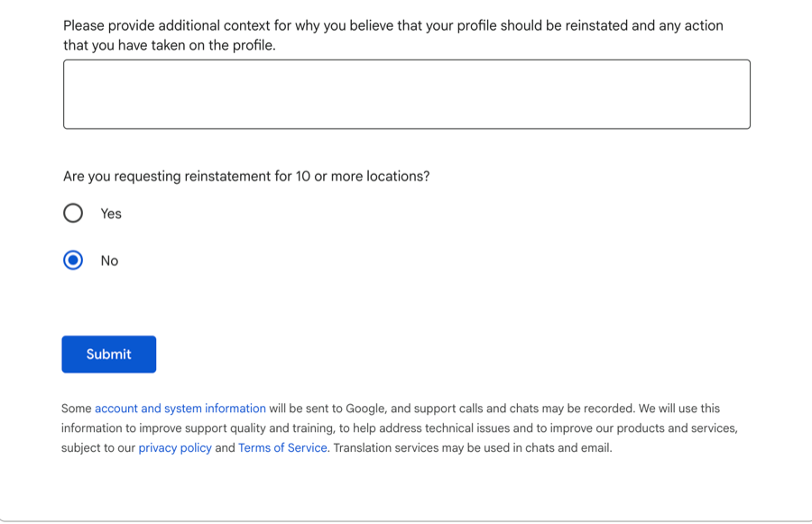Select the No radio button
This screenshot has height=524, width=812.
[73, 260]
